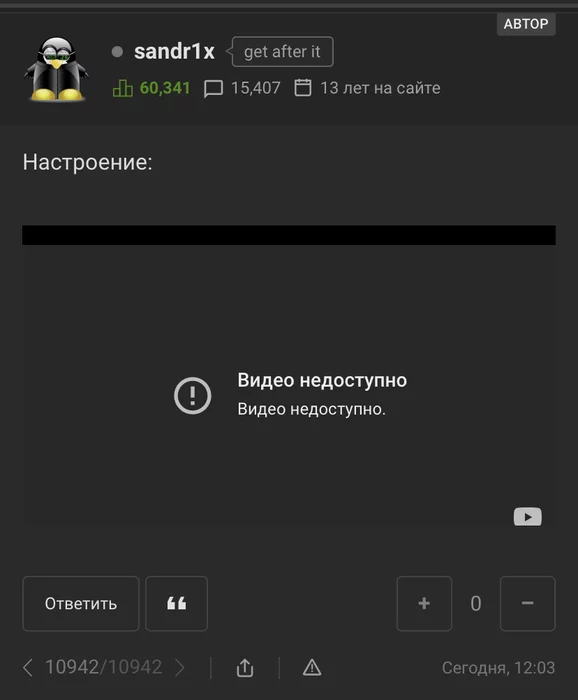View reputation score 60,341
The width and height of the screenshot is (578, 700).
[x=165, y=88]
